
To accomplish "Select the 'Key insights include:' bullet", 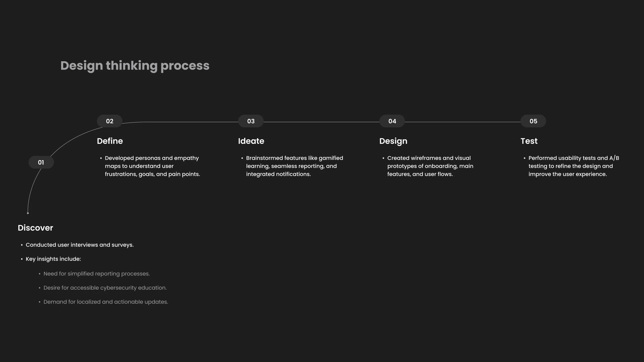I will [53, 259].
